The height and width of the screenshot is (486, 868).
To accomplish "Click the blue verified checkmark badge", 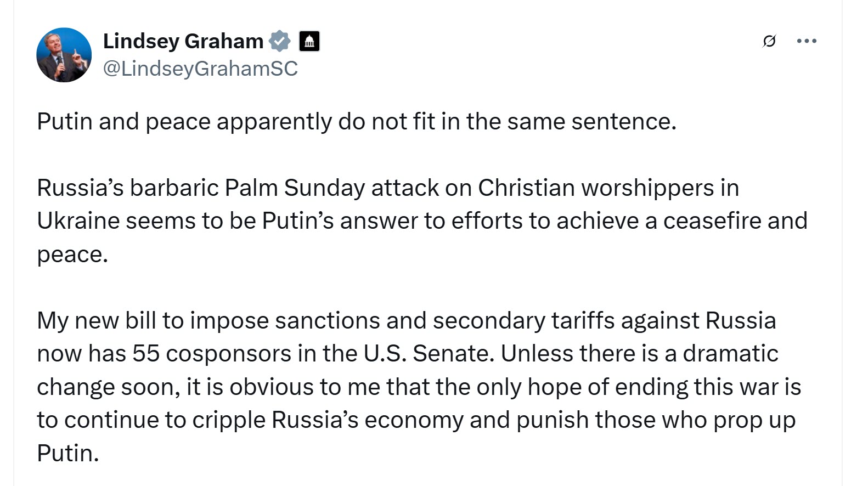I will pyautogui.click(x=280, y=41).
